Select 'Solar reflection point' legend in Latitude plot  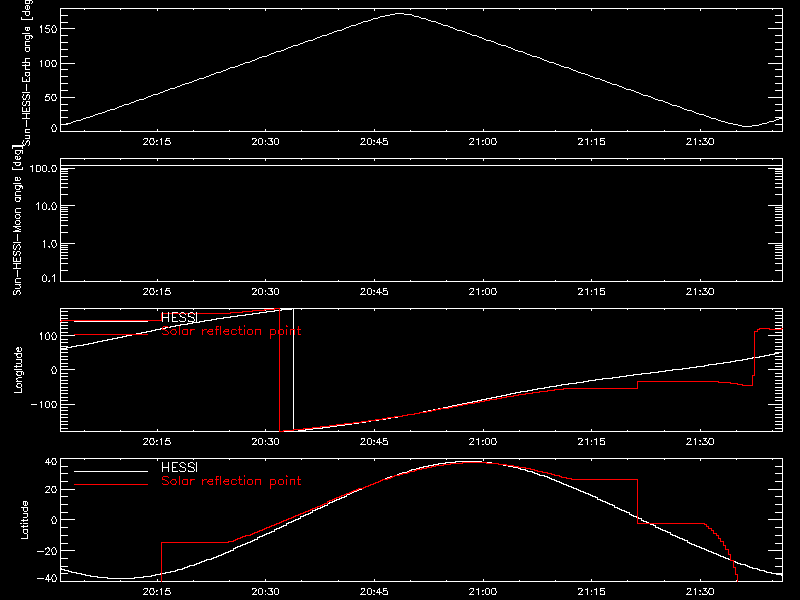click(231, 481)
